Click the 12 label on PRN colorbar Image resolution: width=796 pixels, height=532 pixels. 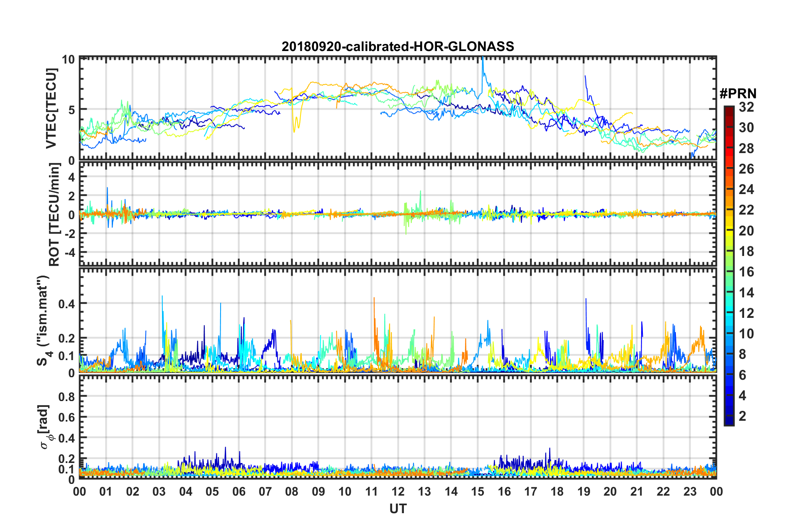747,313
